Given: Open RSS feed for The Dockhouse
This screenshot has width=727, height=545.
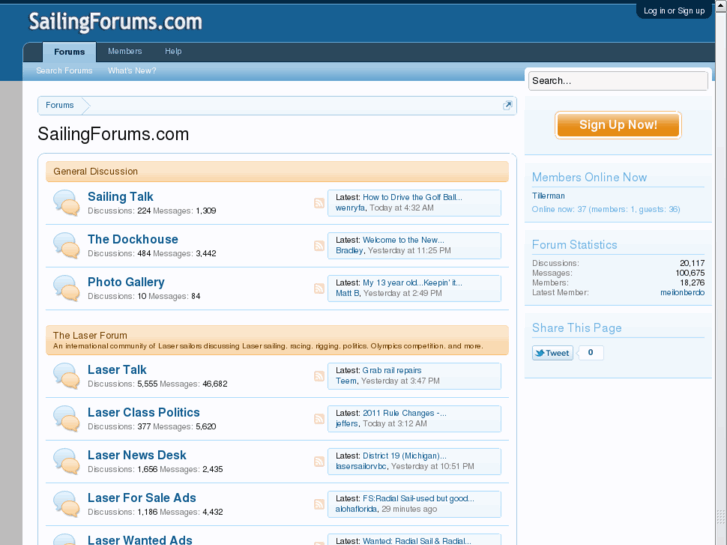Looking at the screenshot, I should click(319, 245).
